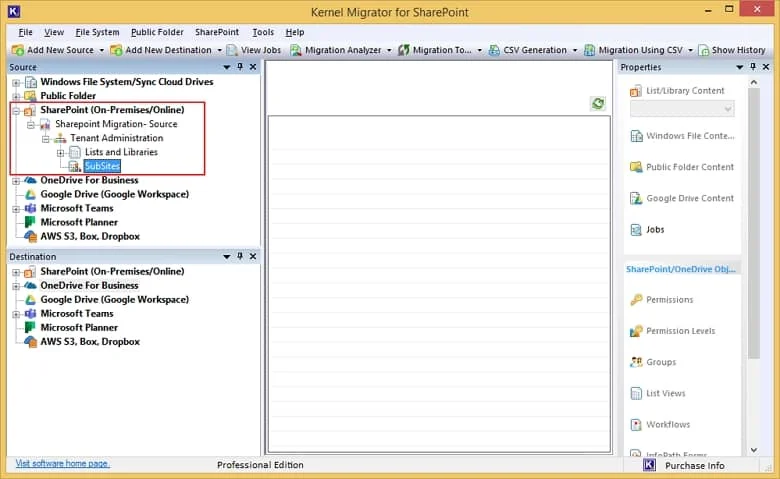Click the Migration Using CSV icon
780x479 pixels.
pos(589,50)
